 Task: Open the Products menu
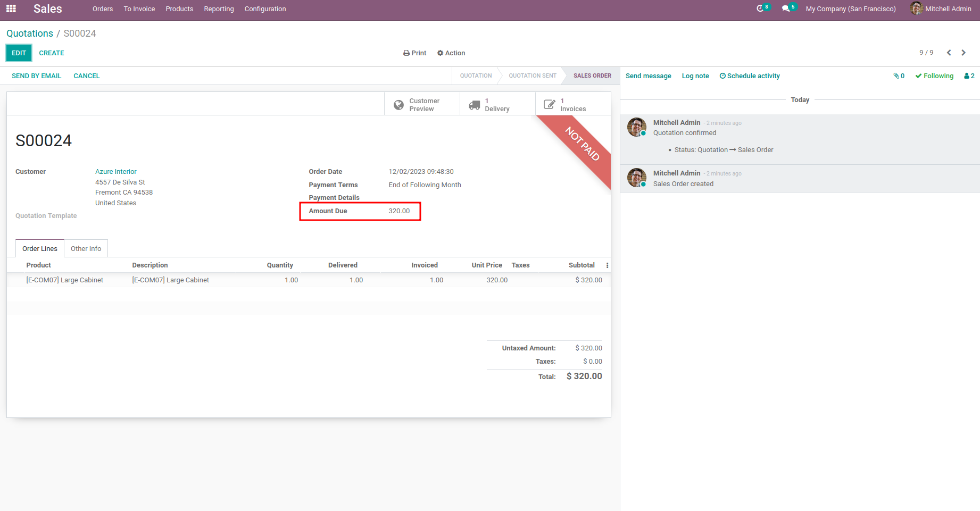coord(179,9)
